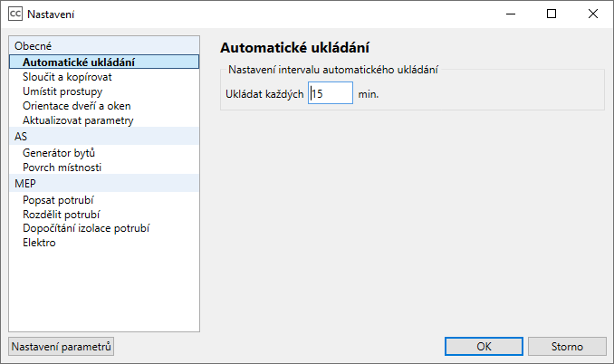
Task: Minimize the Nastavení window
Action: (510, 14)
